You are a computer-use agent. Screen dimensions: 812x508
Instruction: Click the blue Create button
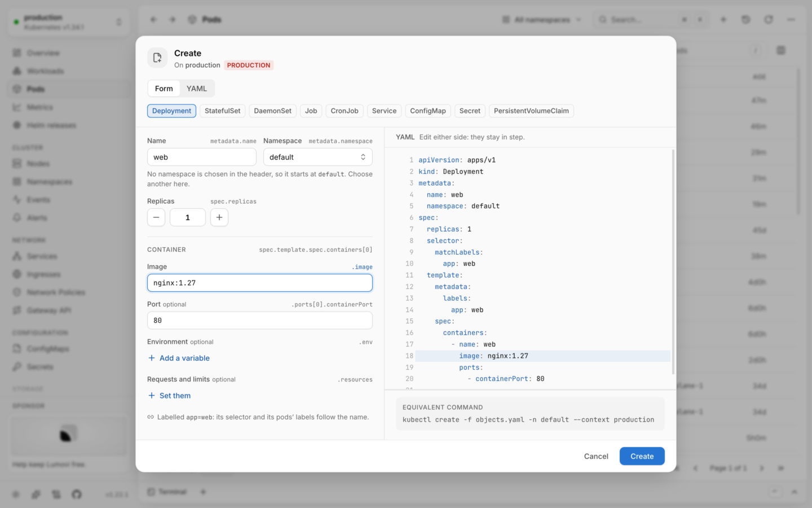[642, 457]
